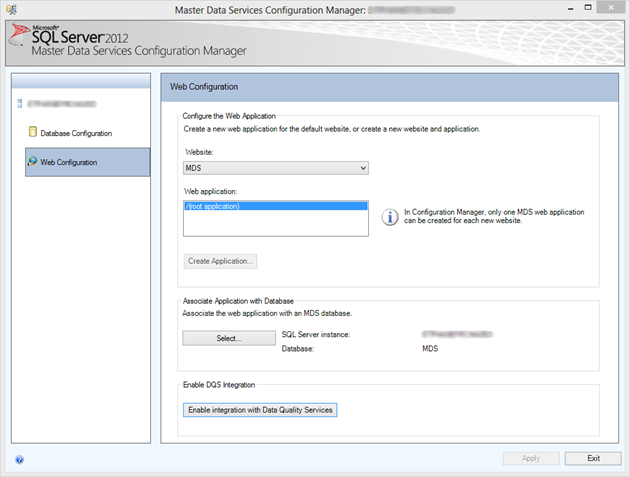Click the Database Configuration cylinder icon

point(33,132)
